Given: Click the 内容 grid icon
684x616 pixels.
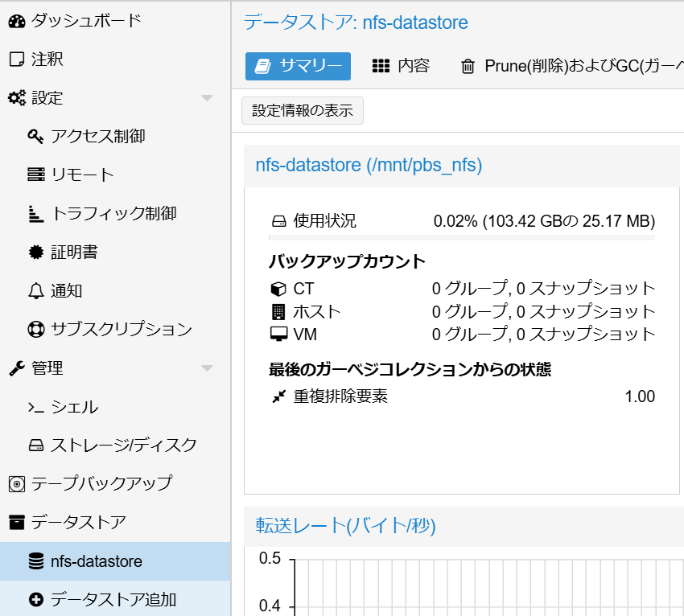Looking at the screenshot, I should pyautogui.click(x=381, y=66).
